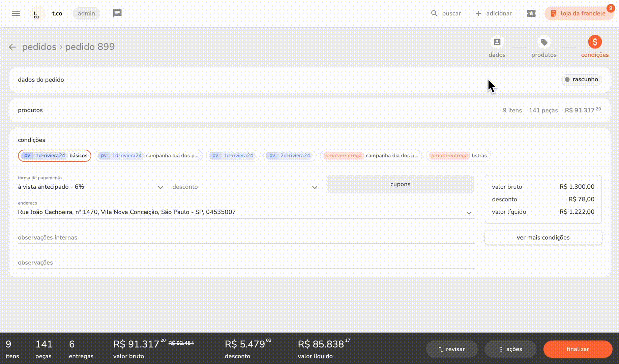Open the chat bubble icon in the header
This screenshot has height=364, width=619.
click(117, 13)
